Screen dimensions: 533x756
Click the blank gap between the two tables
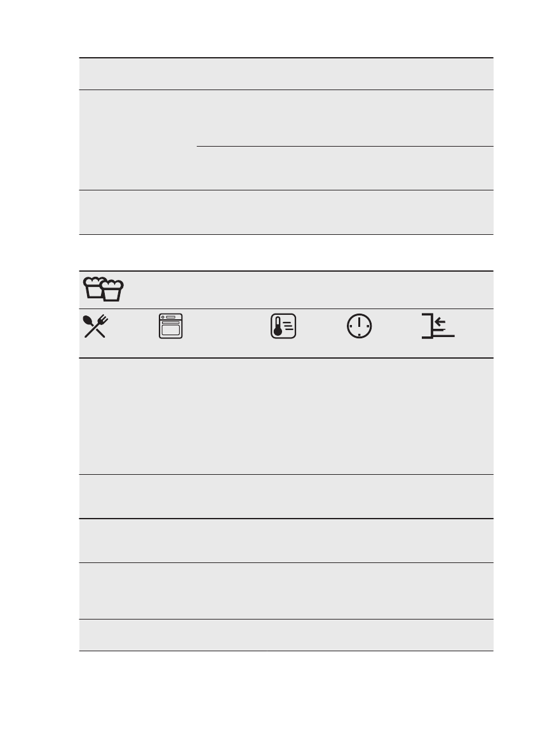click(286, 253)
